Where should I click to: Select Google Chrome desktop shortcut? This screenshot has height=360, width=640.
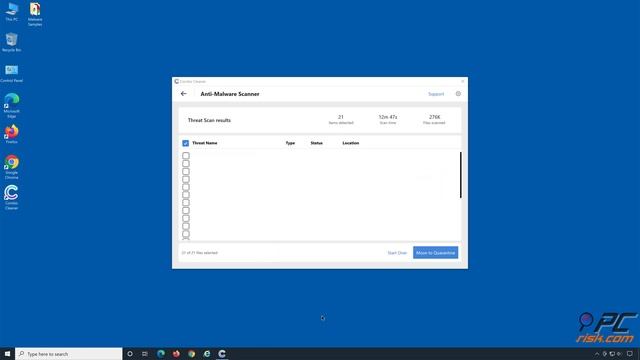11,167
